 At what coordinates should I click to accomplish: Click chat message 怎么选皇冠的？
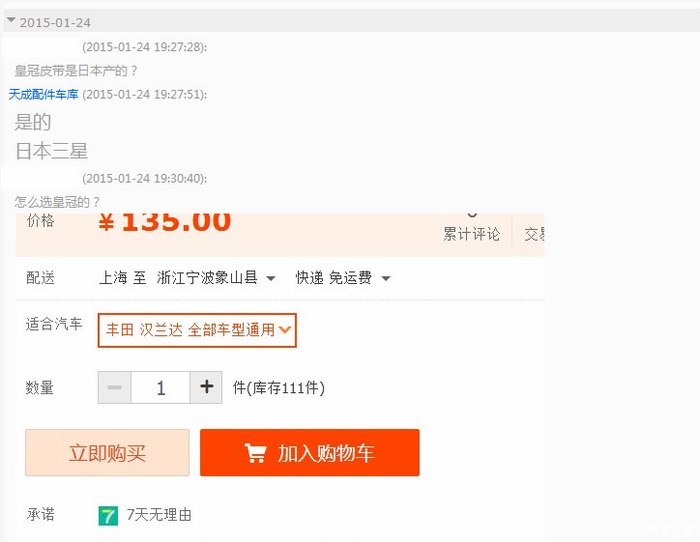coord(57,202)
